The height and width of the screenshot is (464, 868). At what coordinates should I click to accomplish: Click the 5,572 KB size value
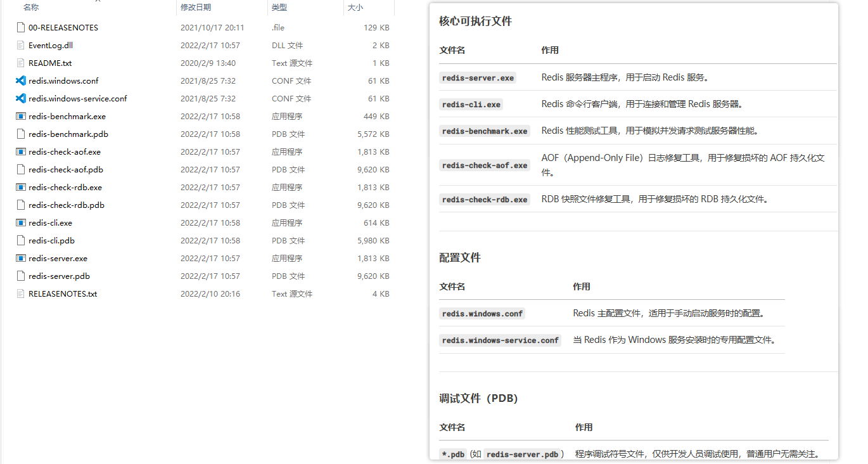pos(373,134)
